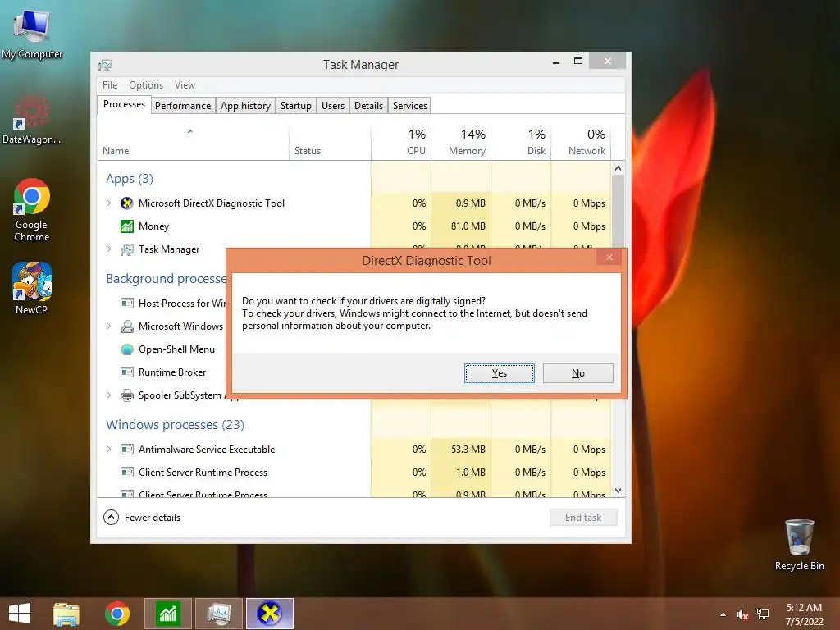
Task: Expand Microsoft DirectX Diagnostic Tool row
Action: tap(108, 203)
